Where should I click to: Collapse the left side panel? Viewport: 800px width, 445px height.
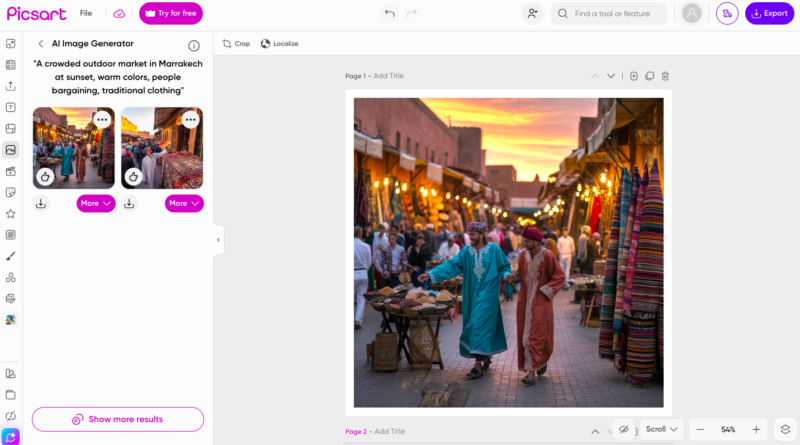(x=218, y=240)
